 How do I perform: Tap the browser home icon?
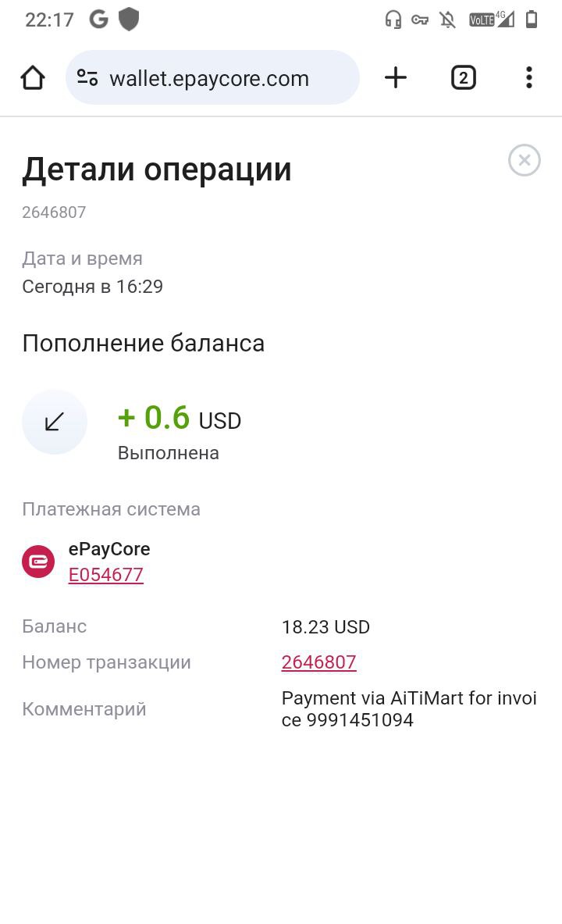pyautogui.click(x=33, y=78)
